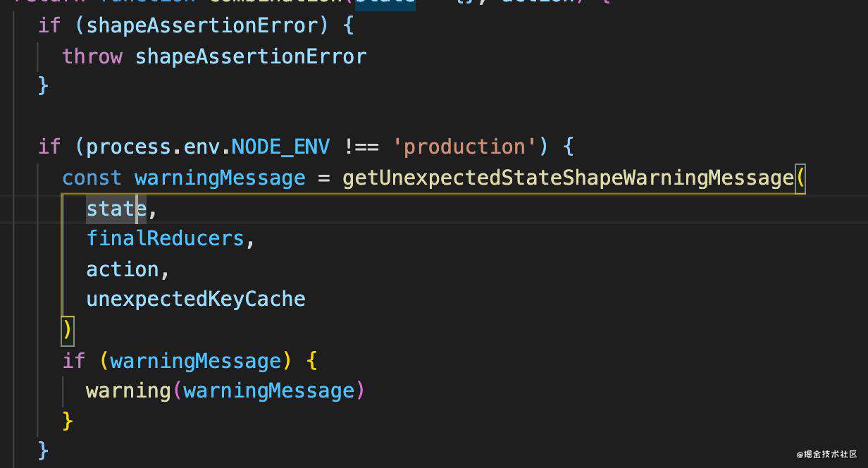Click the watermark text at bottom right
The height and width of the screenshot is (468, 868).
(x=827, y=455)
